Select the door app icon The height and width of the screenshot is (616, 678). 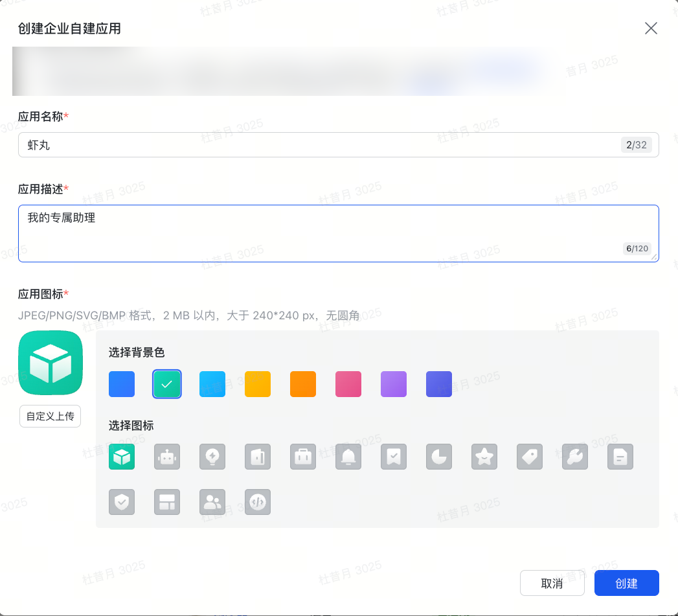pos(258,457)
